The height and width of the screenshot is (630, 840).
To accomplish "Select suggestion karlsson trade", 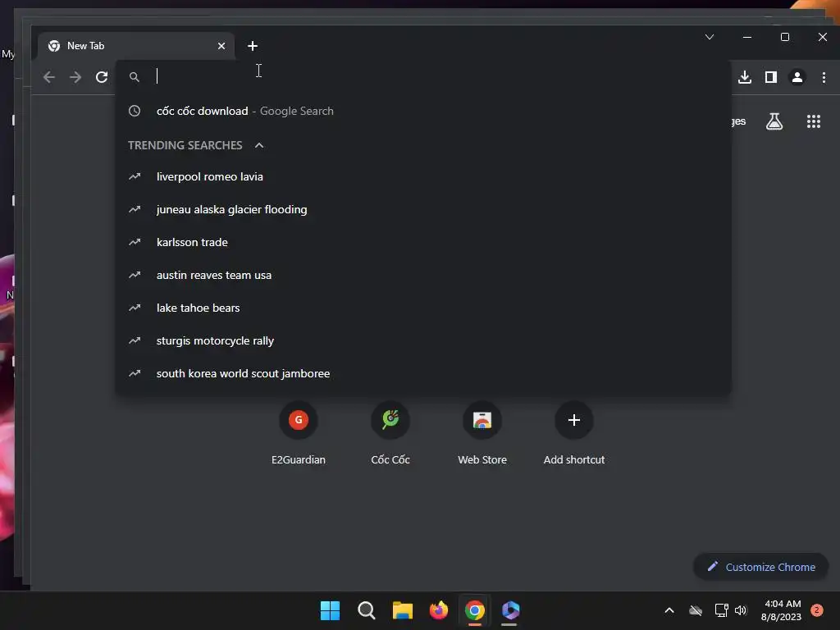I will (x=423, y=242).
